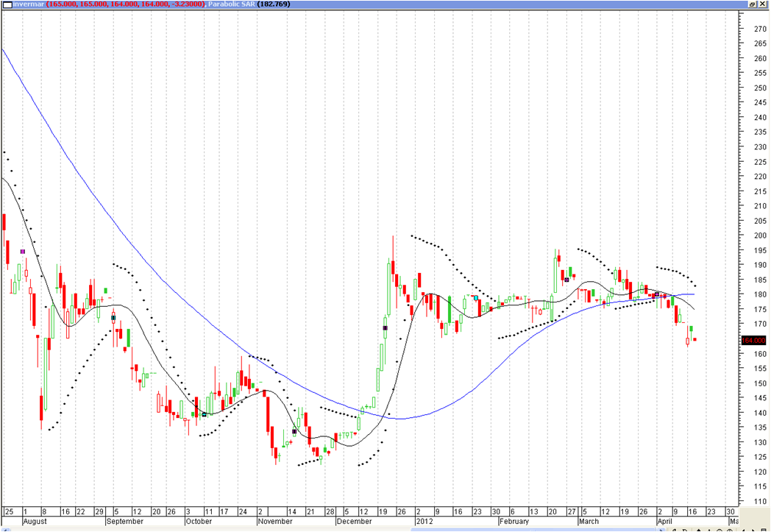Click the August label on the date axis
The width and height of the screenshot is (771, 532).
(x=35, y=521)
